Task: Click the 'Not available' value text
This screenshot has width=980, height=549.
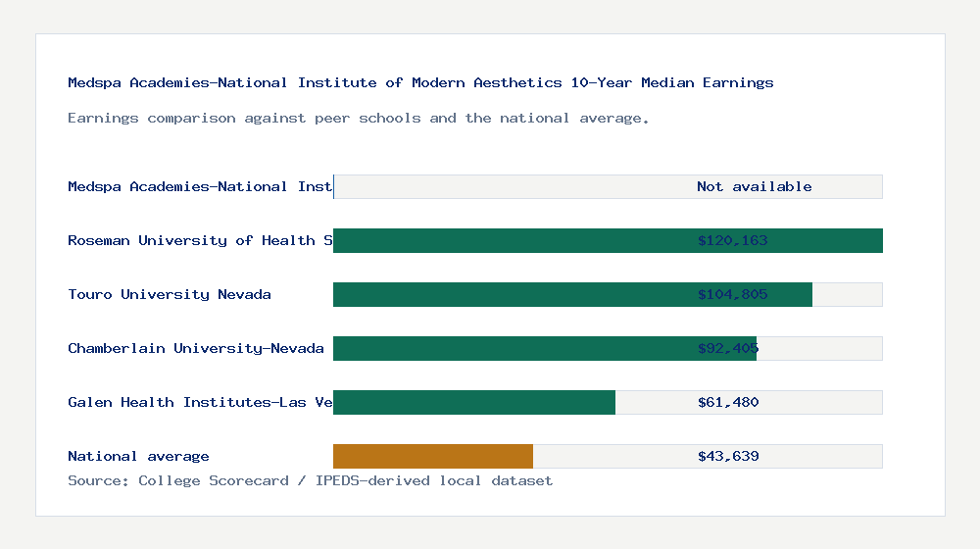Action: pyautogui.click(x=755, y=186)
